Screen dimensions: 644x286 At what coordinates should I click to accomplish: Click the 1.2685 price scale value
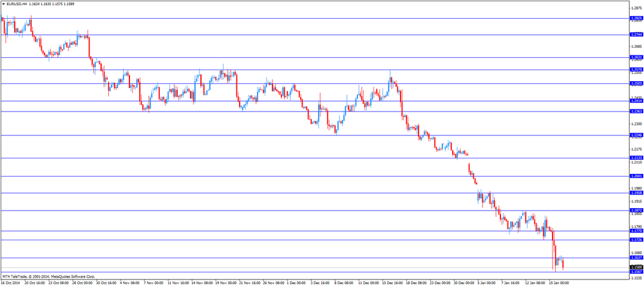(x=637, y=46)
